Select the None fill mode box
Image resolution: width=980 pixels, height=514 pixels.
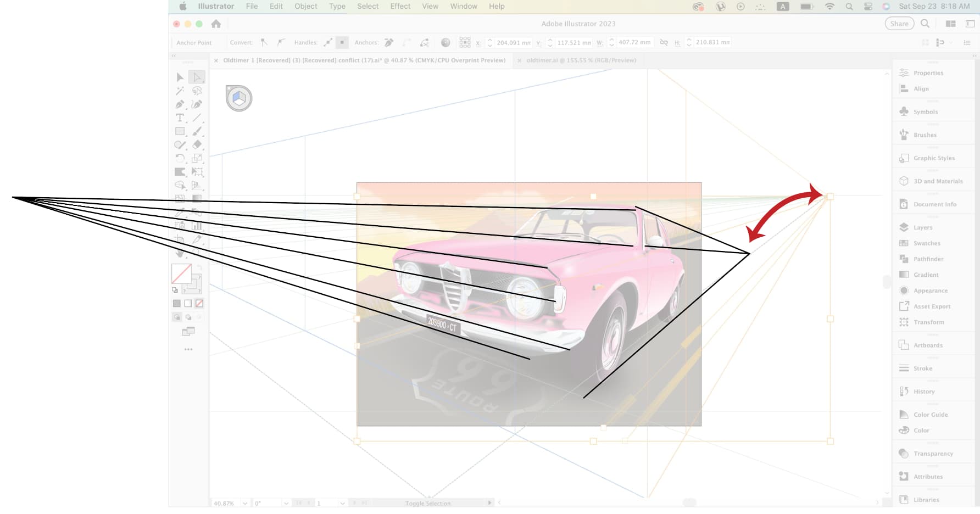point(199,303)
